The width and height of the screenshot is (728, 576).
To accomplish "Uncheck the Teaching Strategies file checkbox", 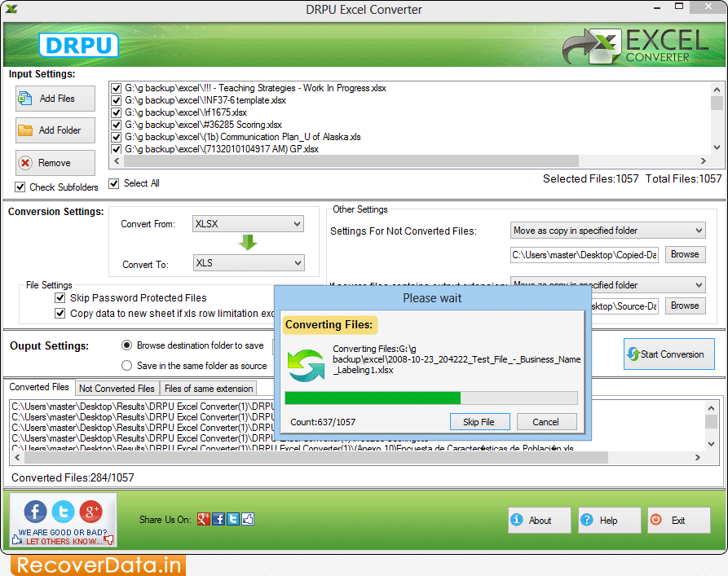I will point(116,88).
